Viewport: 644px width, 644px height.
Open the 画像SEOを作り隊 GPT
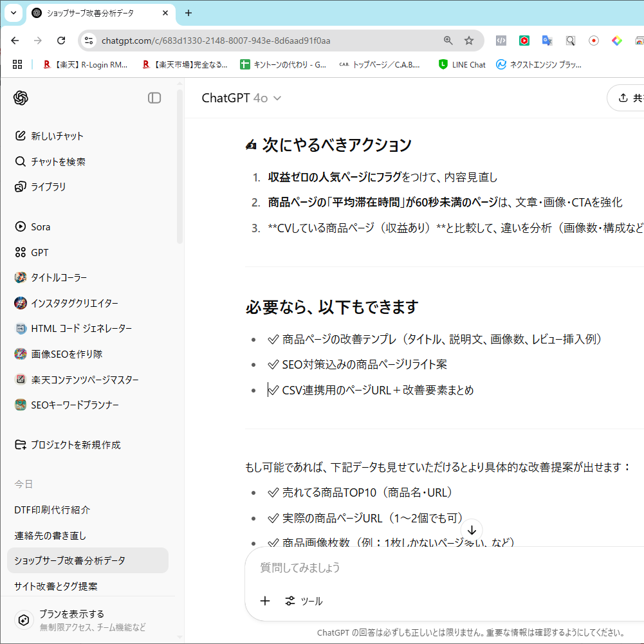tap(59, 354)
